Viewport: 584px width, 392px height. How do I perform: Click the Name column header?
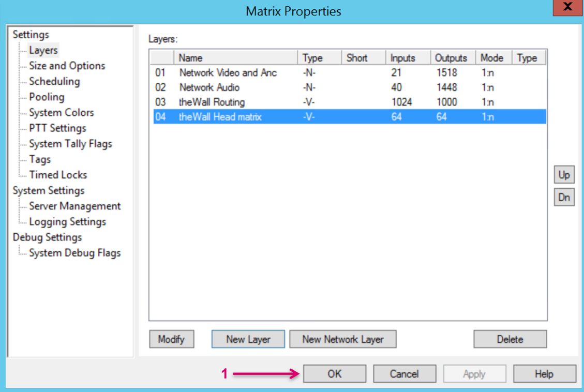235,58
